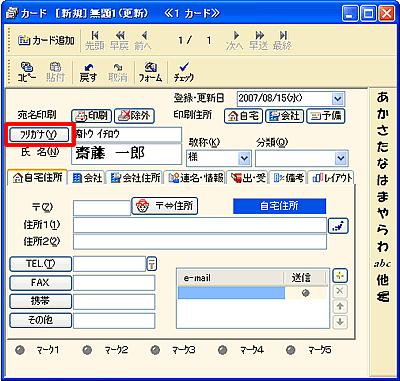Go to next card with 次へ
This screenshot has height=381, width=400.
tap(235, 41)
